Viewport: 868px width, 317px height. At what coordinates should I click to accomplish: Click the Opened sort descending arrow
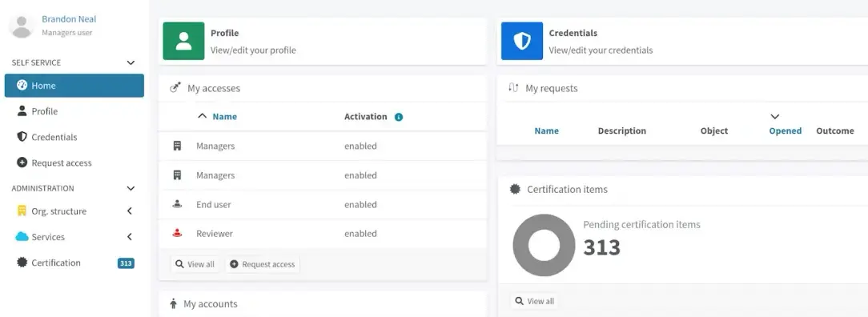pyautogui.click(x=775, y=117)
